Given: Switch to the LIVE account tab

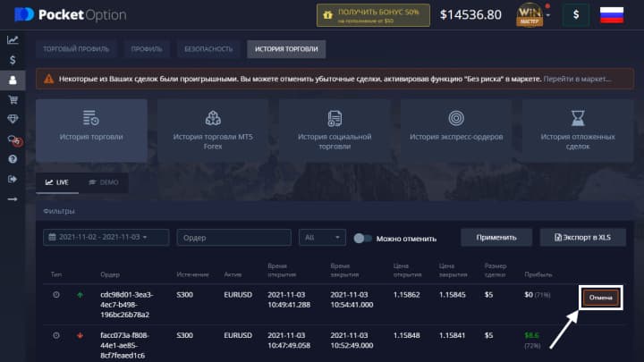Looking at the screenshot, I should click(57, 181).
